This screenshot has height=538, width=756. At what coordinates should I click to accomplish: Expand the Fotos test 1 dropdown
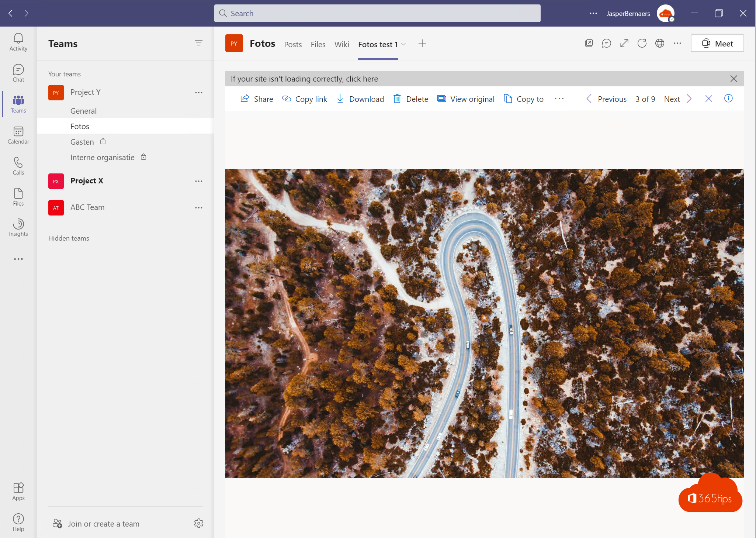tap(404, 44)
